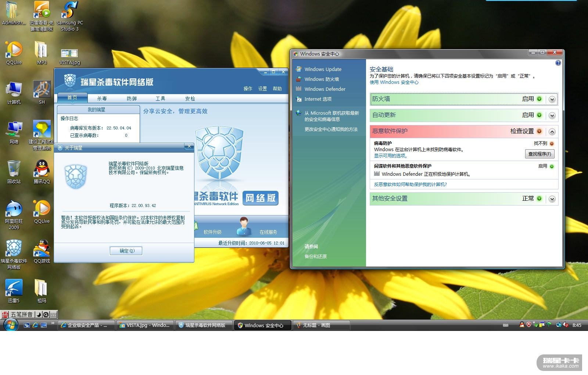588x375 pixels.
Task: Open the 操作 menu in Rising
Action: (248, 89)
